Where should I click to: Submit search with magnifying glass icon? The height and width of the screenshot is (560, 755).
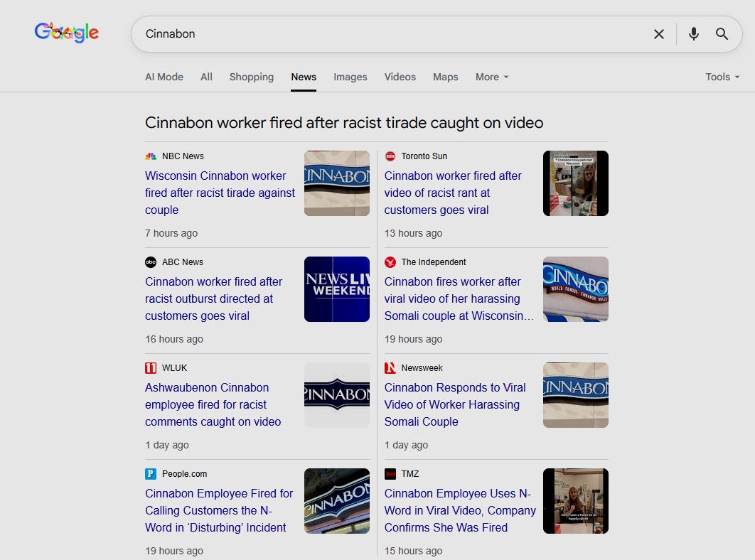[722, 33]
